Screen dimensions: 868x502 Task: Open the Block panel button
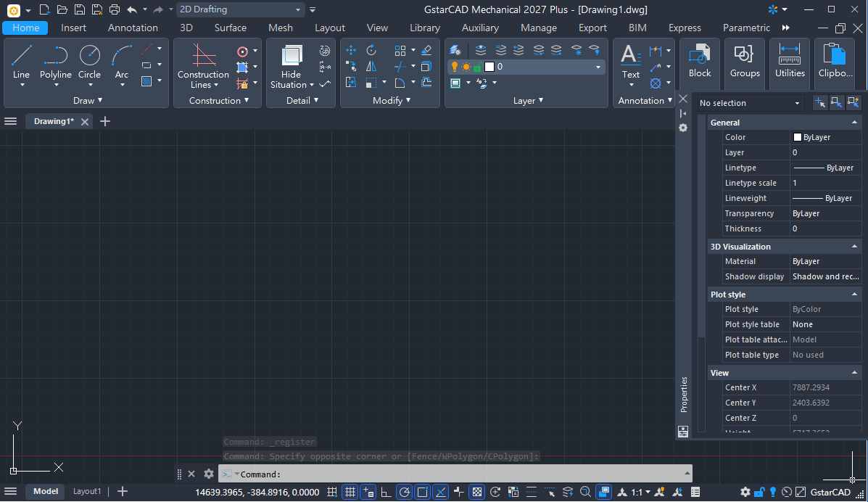coord(700,62)
